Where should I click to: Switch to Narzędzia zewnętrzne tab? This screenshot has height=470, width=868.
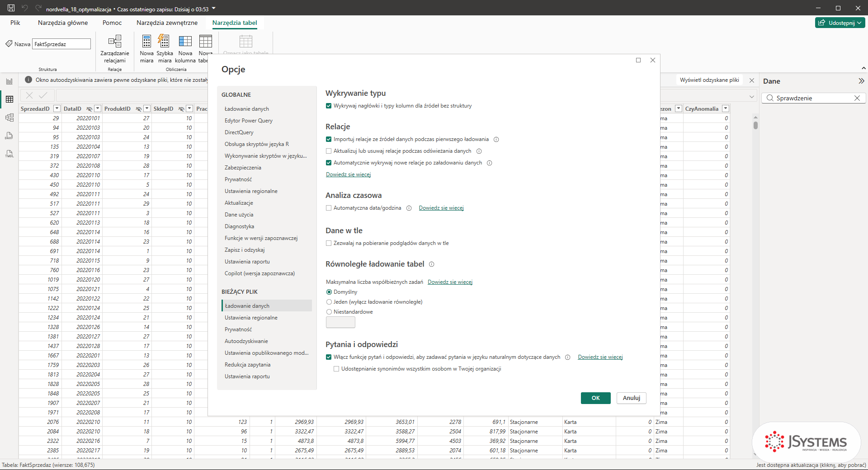(167, 23)
